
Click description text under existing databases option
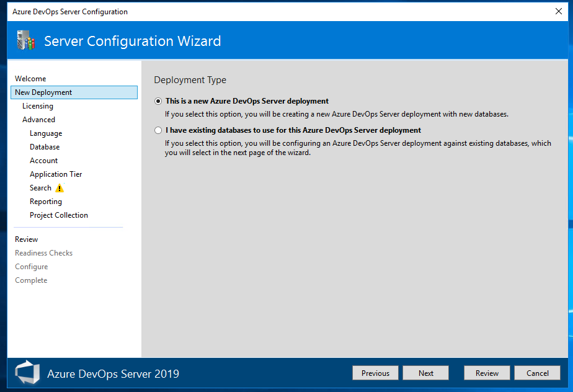pos(358,148)
